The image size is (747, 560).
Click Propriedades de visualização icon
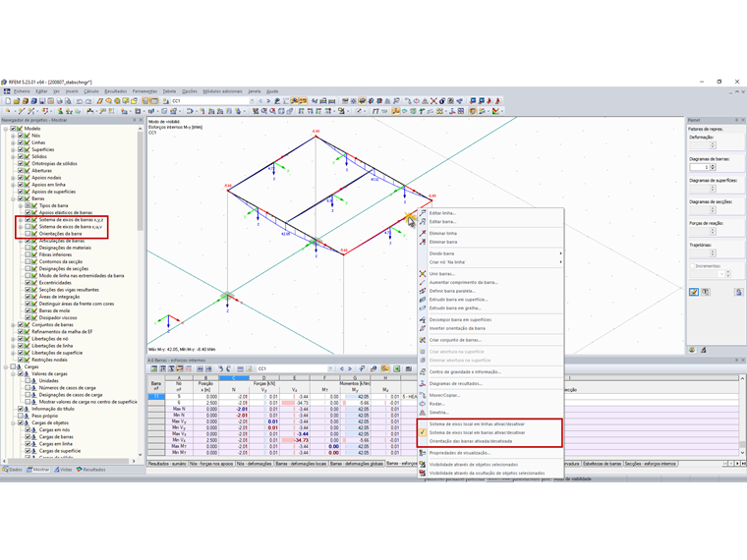[423, 453]
